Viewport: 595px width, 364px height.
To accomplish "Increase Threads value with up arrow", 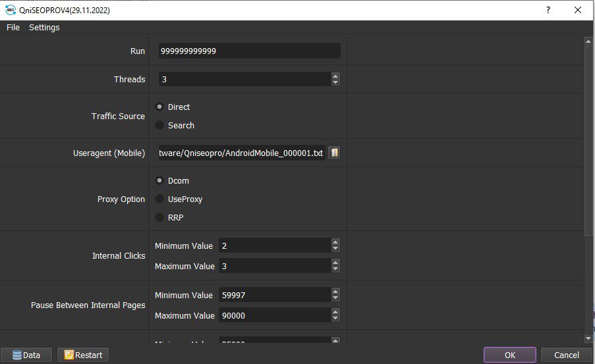I will point(335,76).
